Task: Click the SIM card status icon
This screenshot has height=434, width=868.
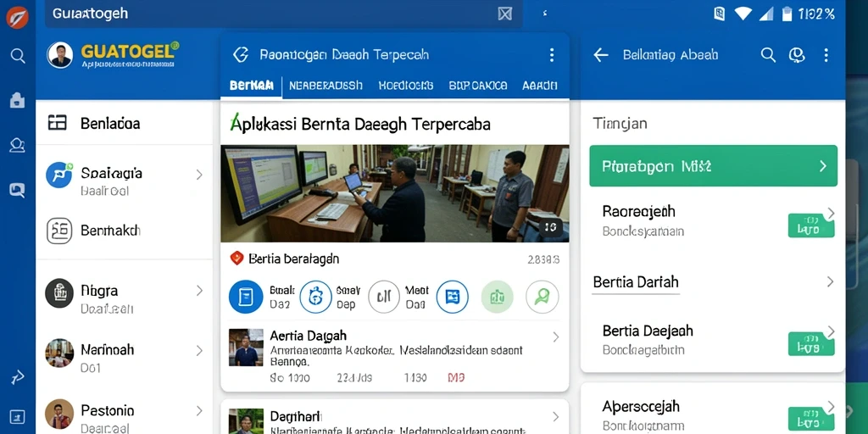Action: (x=719, y=14)
